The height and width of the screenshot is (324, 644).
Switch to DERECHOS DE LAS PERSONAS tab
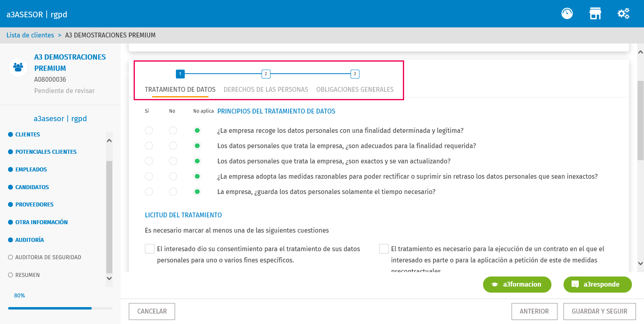click(266, 89)
